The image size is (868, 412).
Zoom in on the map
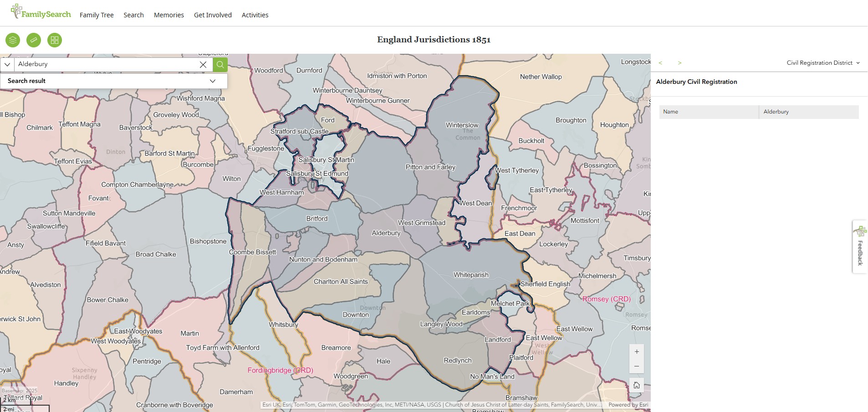[636, 351]
